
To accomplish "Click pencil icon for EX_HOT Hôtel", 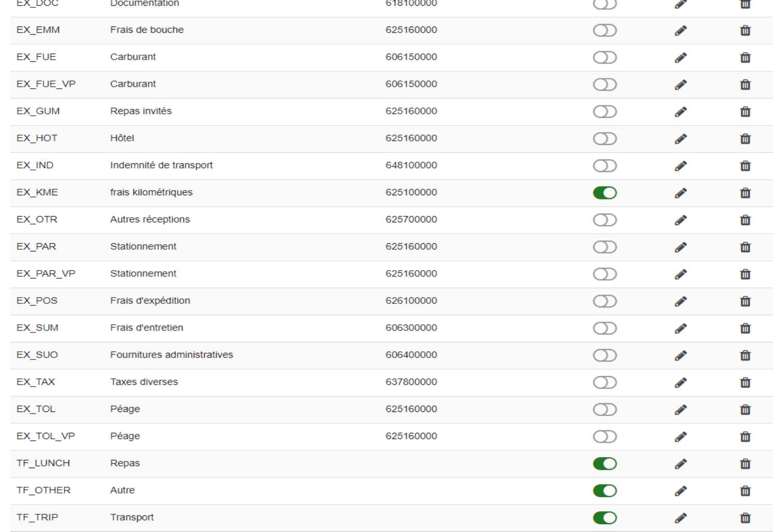I will coord(681,139).
